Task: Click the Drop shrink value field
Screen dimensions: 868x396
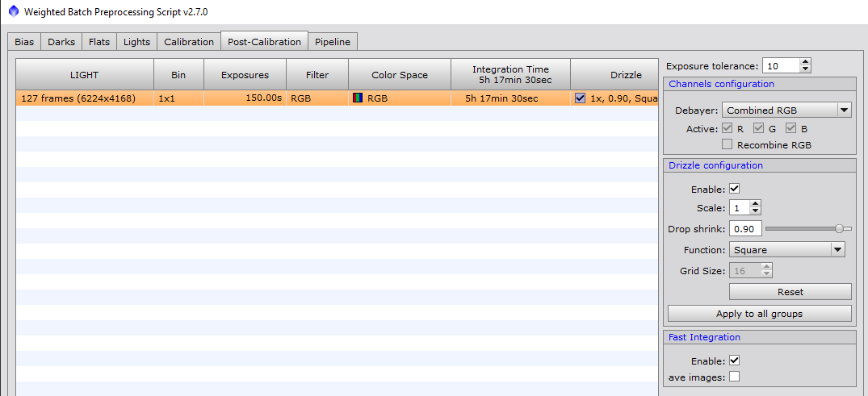Action: pos(745,229)
